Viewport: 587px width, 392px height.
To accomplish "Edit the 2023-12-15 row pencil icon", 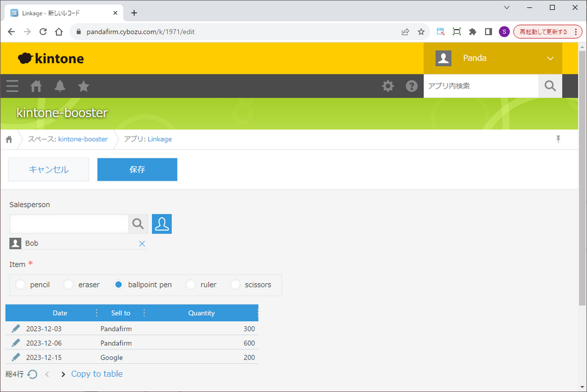I will (x=16, y=357).
